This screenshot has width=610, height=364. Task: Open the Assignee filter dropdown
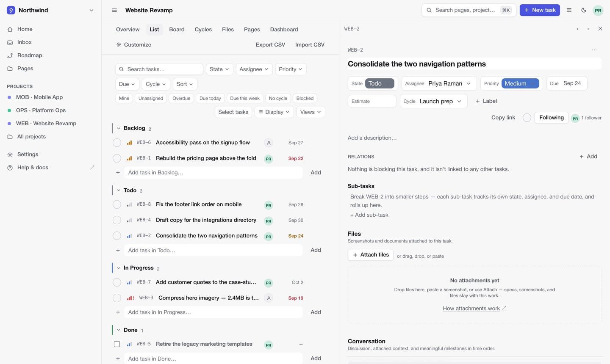pos(254,69)
